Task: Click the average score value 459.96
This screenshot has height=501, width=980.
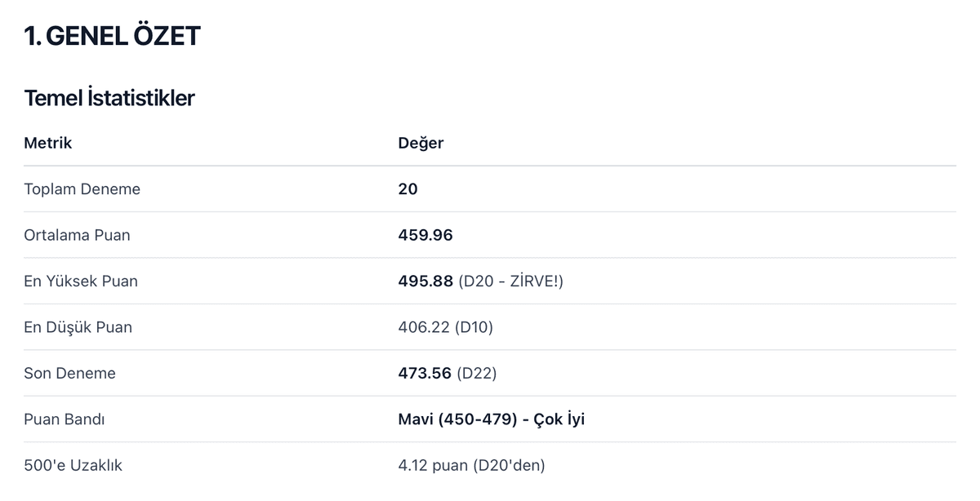Action: click(x=425, y=236)
